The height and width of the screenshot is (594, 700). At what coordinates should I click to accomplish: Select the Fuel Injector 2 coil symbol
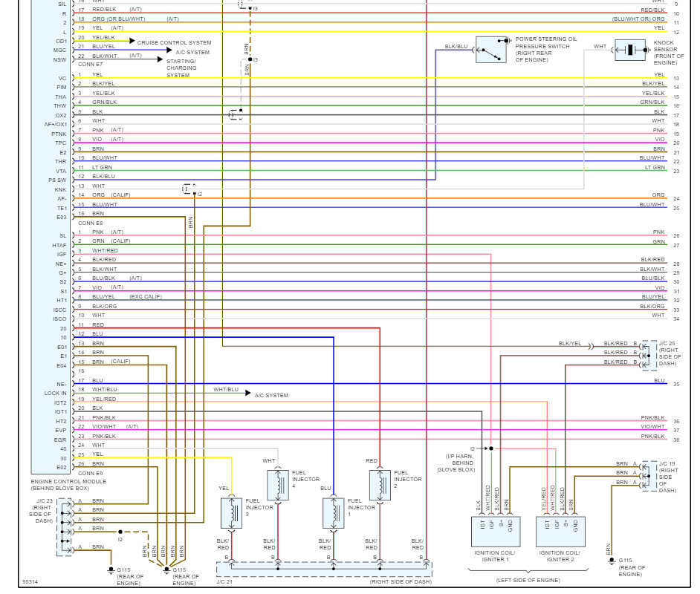[380, 485]
